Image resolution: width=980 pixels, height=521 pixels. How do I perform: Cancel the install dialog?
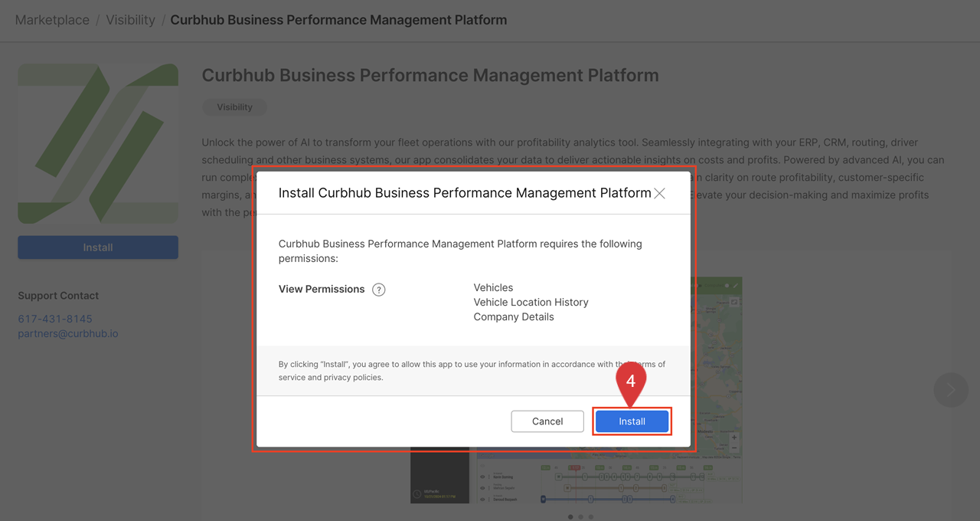(x=547, y=421)
